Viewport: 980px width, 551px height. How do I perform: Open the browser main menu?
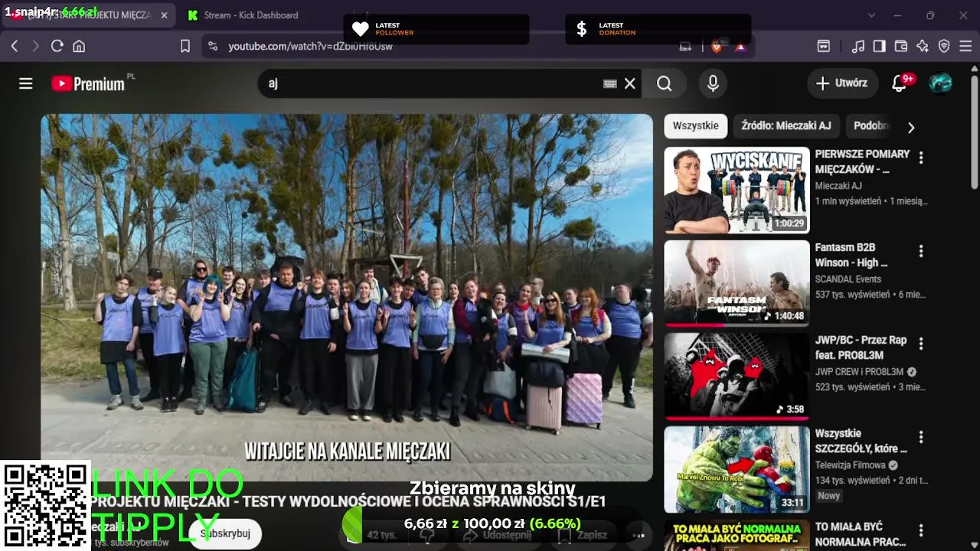[x=965, y=47]
